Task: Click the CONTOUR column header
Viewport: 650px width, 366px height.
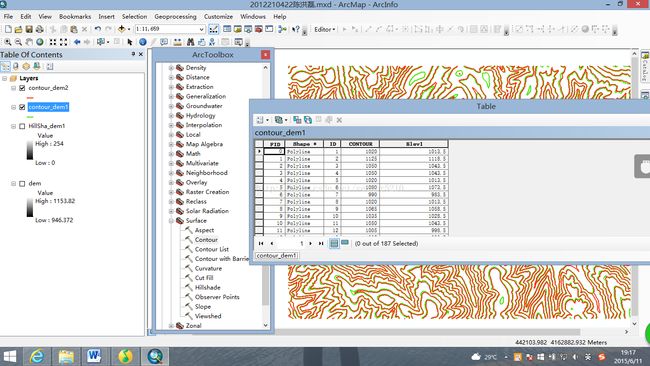Action: pos(360,144)
